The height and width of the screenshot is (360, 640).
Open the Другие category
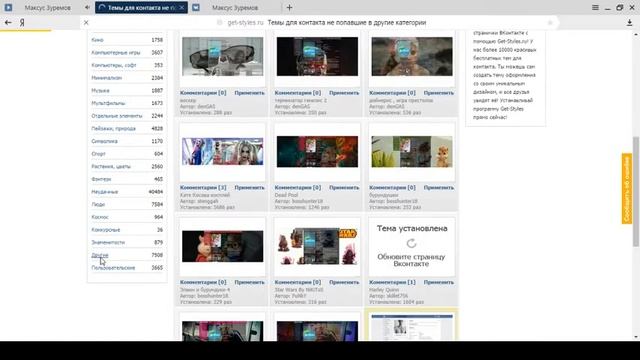(x=100, y=255)
